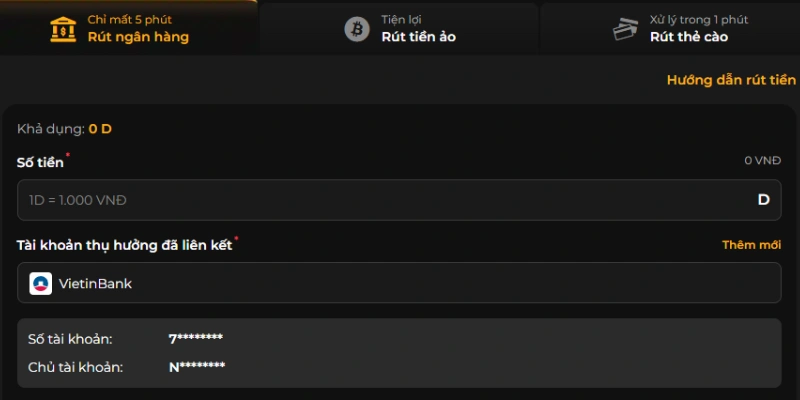Focus the Số tiền amount input field
800x400 pixels.
coord(399,199)
